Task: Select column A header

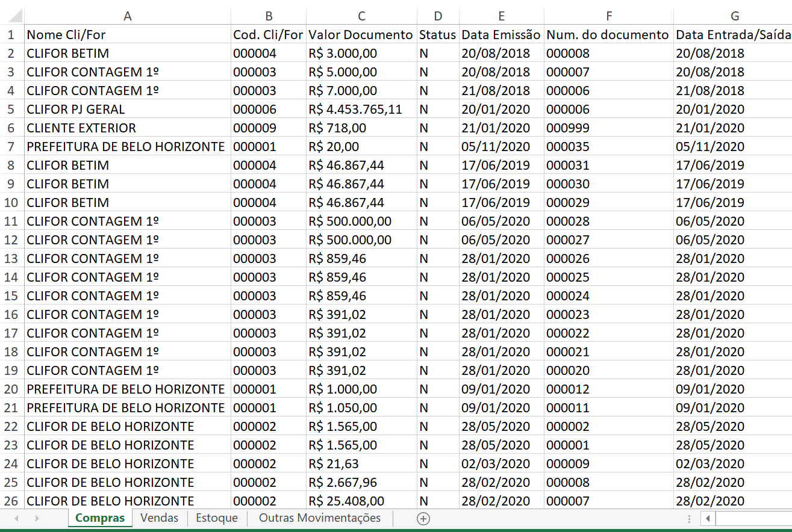Action: (128, 16)
